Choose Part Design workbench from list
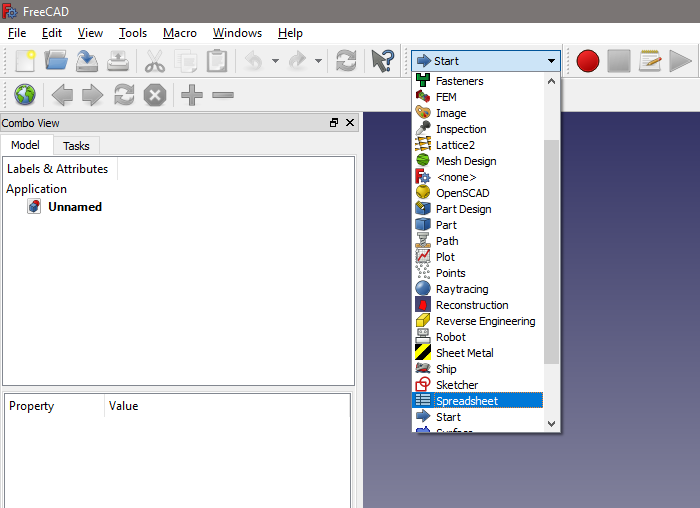Image resolution: width=700 pixels, height=508 pixels. [x=463, y=209]
